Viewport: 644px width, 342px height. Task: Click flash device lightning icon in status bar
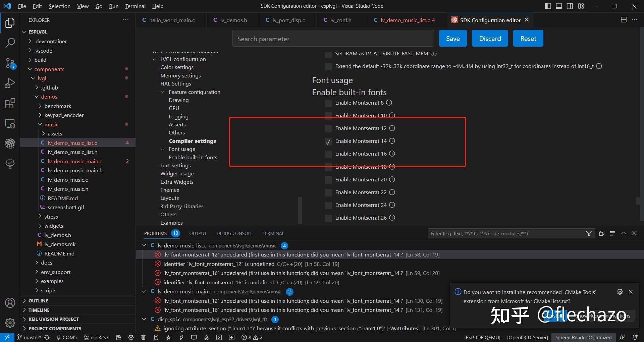tap(181, 337)
